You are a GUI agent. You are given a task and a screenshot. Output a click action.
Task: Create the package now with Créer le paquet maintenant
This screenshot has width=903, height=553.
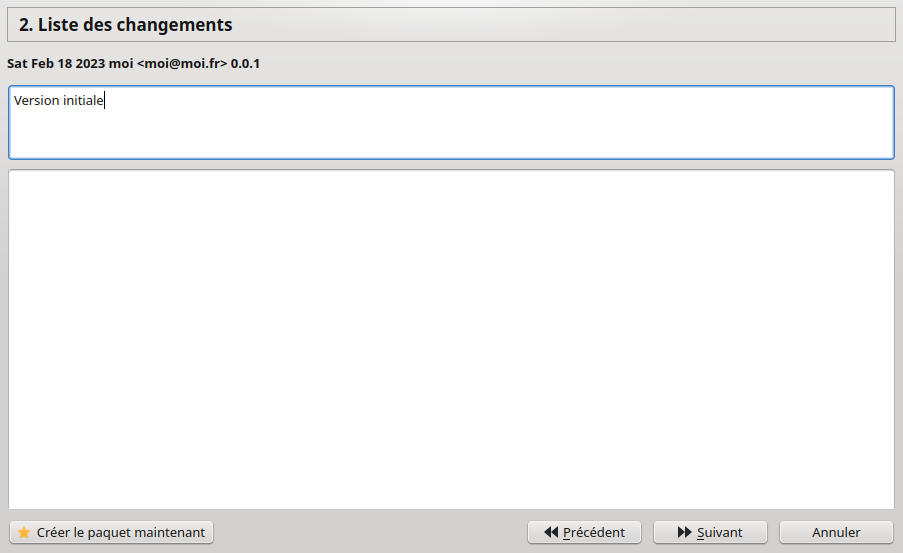click(x=111, y=532)
